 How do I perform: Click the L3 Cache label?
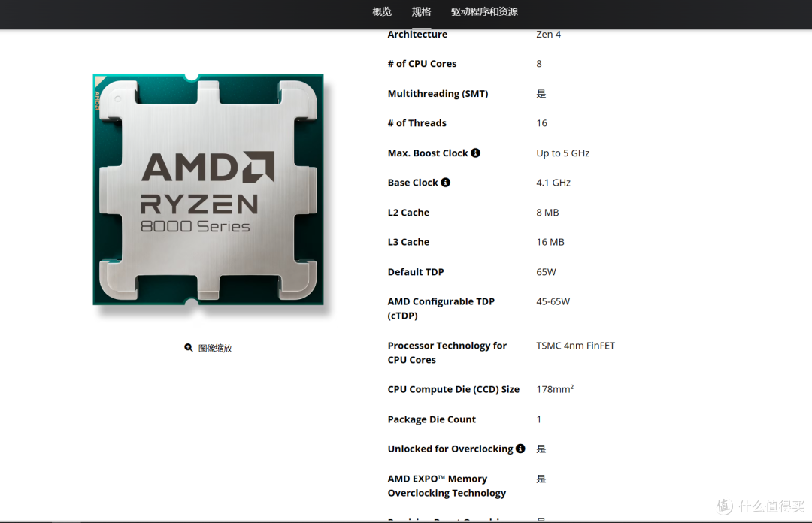point(408,242)
